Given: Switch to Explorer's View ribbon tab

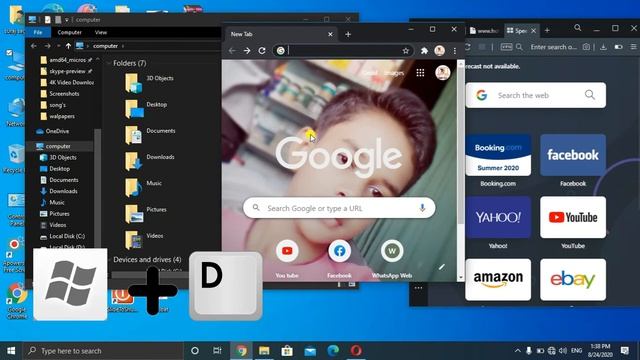Looking at the screenshot, I should coord(101,32).
